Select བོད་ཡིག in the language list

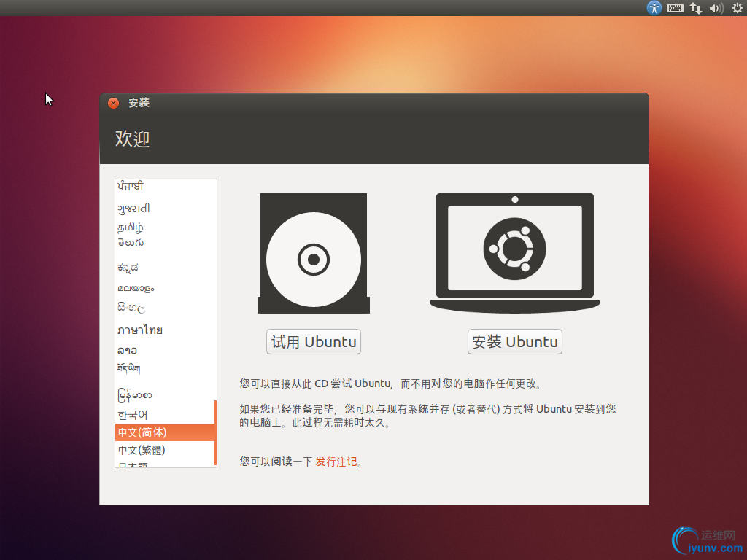pos(165,368)
